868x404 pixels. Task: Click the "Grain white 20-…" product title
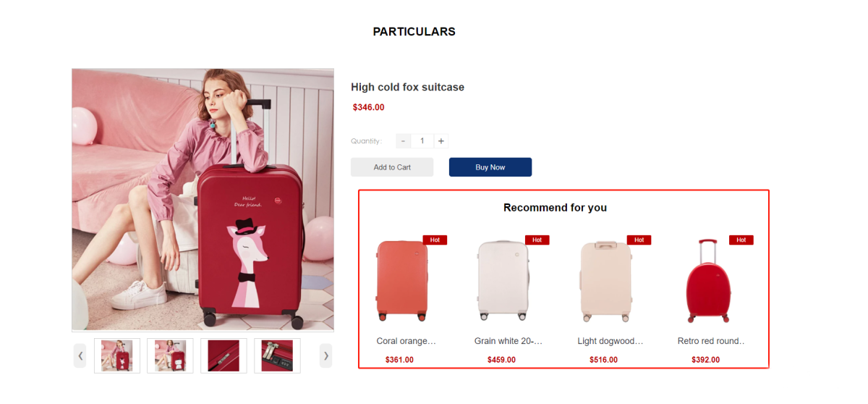point(509,341)
